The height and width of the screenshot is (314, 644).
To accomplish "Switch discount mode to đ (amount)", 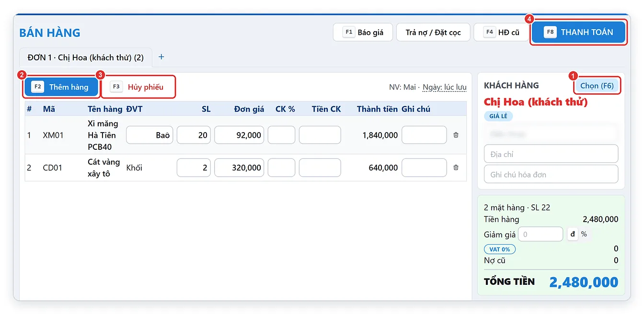I will 573,234.
